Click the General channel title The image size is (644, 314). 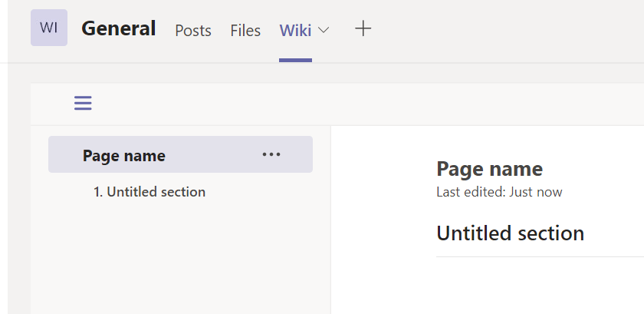[x=119, y=28]
